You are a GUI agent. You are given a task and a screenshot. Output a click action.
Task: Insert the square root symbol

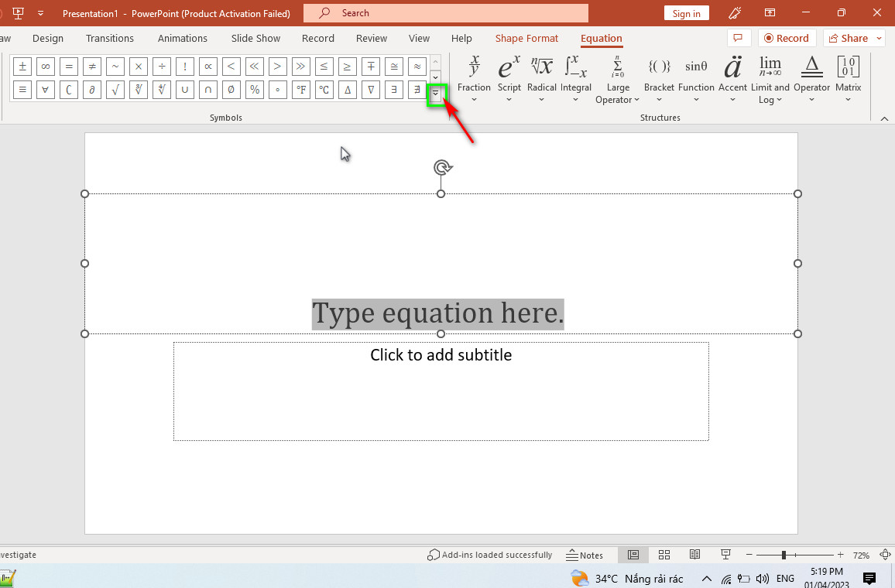pos(115,90)
